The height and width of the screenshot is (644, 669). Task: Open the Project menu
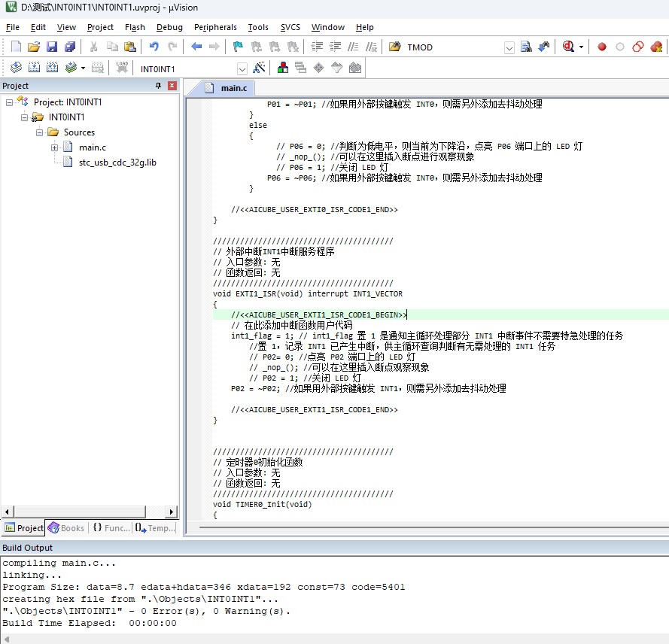point(100,27)
